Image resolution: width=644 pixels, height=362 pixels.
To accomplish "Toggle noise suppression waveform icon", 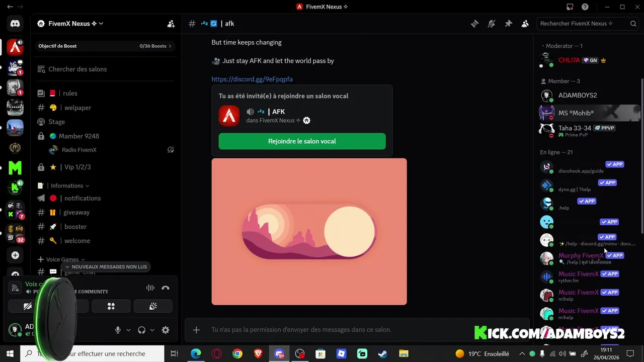I will [150, 288].
